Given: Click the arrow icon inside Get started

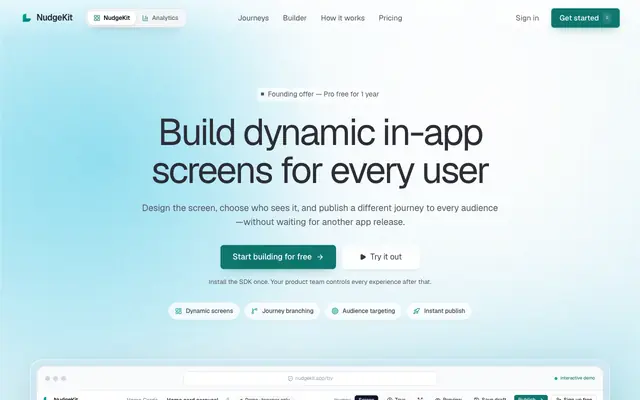Looking at the screenshot, I should click(607, 18).
